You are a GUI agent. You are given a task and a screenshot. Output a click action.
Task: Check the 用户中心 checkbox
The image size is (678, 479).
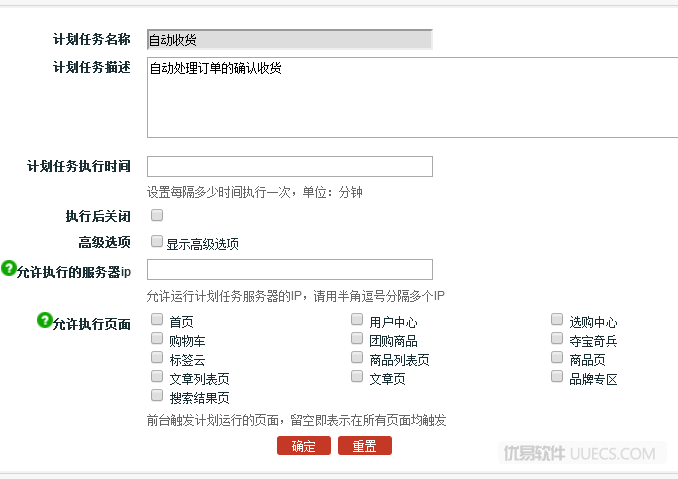(x=357, y=319)
